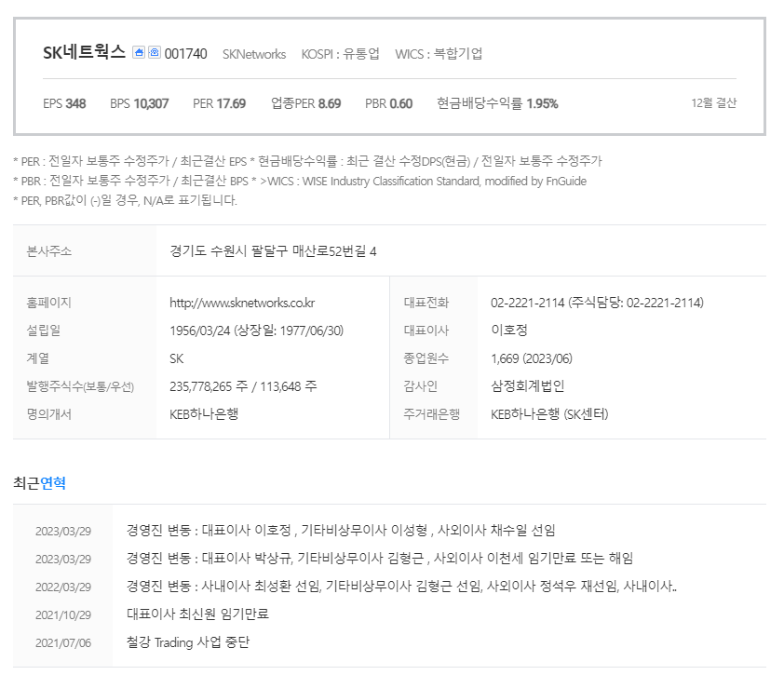Click the WICS footnote mentioning FnGuide

pyautogui.click(x=422, y=181)
